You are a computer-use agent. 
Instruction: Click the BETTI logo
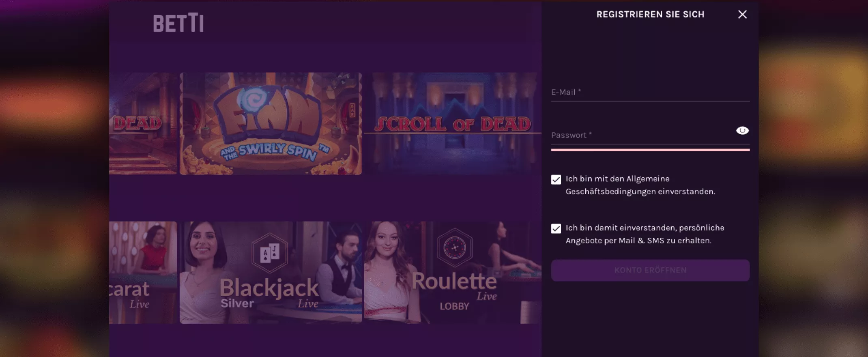[178, 23]
